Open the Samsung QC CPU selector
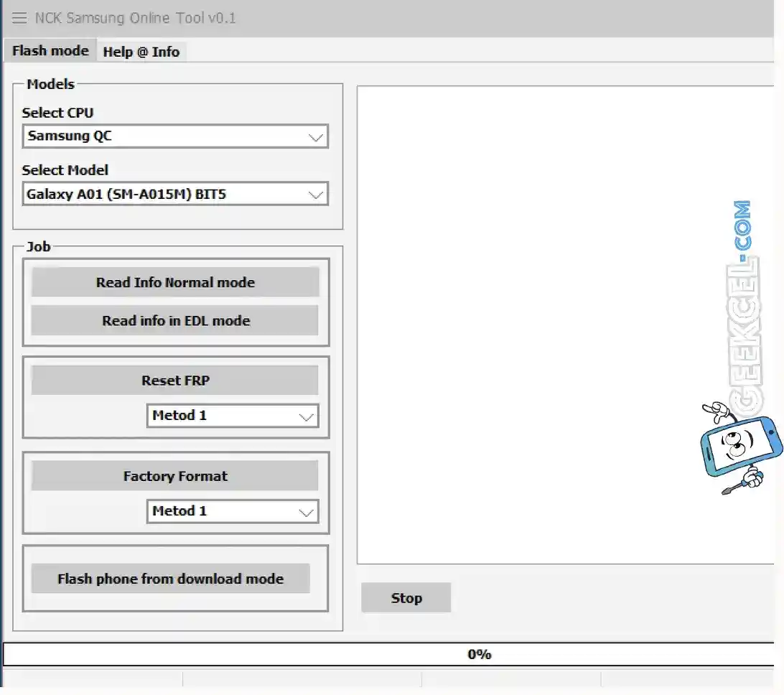Viewport: 784px width, 695px height. 175,136
